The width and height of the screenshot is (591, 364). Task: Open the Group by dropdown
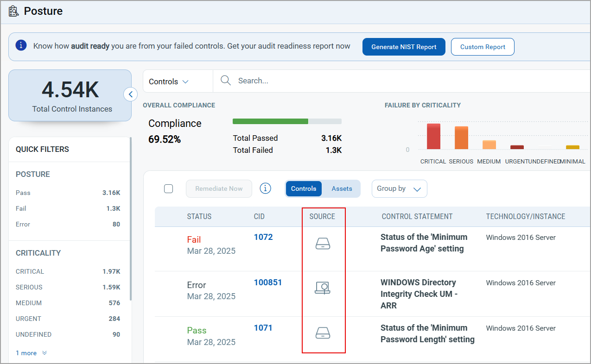pyautogui.click(x=399, y=188)
